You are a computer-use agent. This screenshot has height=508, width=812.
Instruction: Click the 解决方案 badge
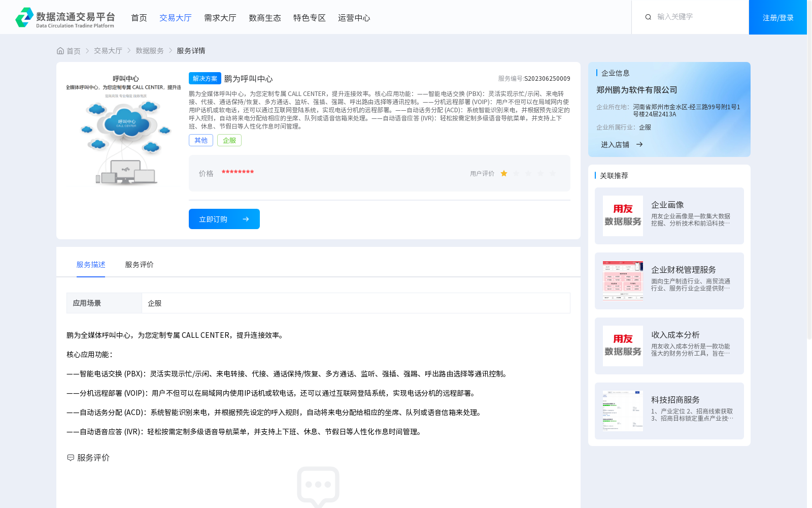[205, 78]
